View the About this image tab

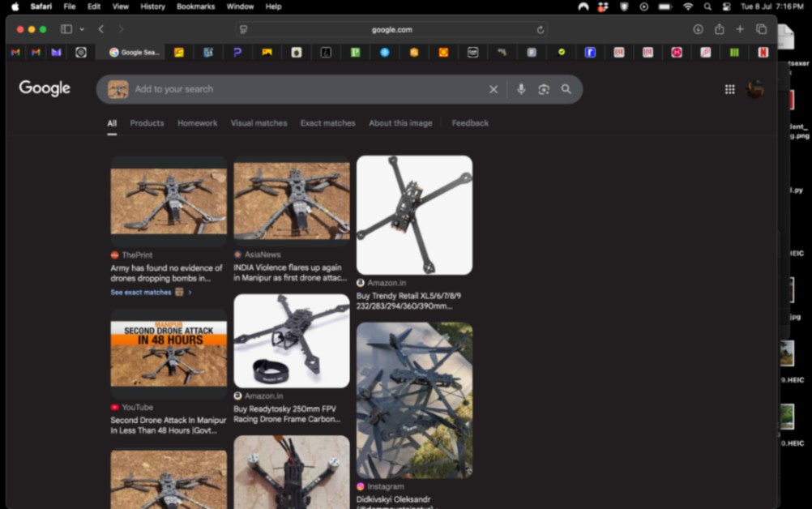click(400, 123)
